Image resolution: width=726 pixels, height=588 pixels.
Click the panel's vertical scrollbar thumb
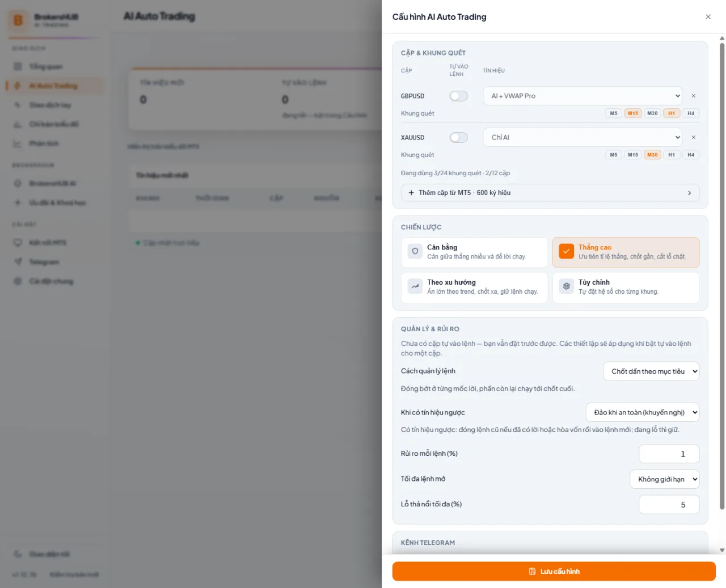pos(722,276)
